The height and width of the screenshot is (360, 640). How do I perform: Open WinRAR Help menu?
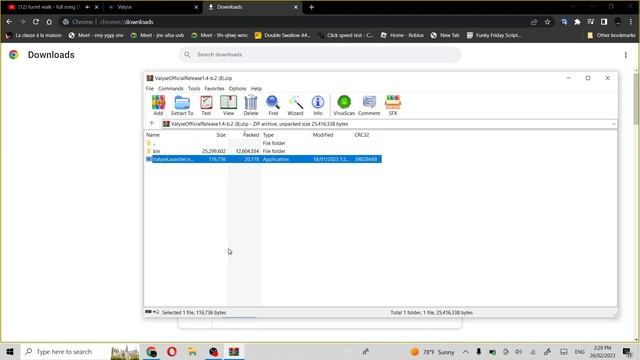tap(256, 89)
